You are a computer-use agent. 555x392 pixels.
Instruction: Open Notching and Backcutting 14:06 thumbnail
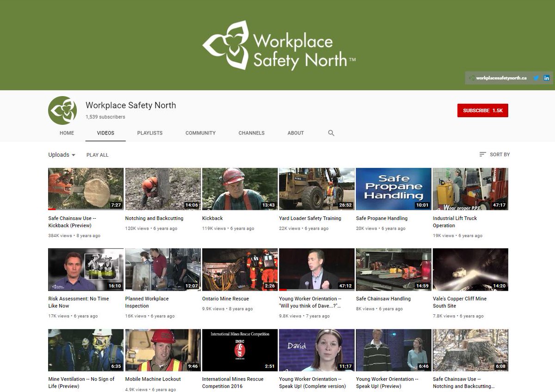(163, 189)
